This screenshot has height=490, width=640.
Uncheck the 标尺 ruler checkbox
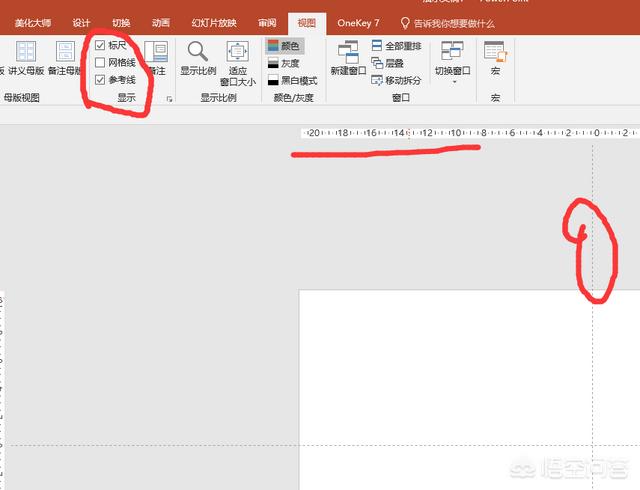point(100,46)
